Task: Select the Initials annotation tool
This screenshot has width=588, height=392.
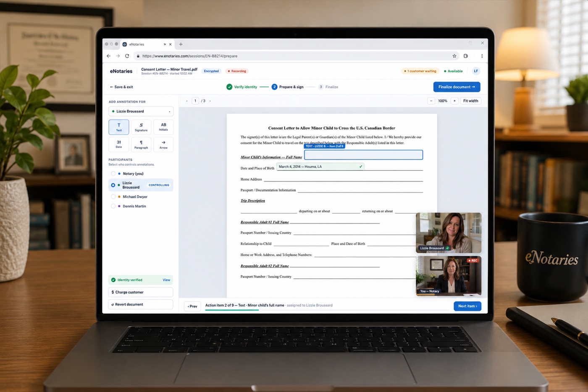Action: click(x=163, y=127)
